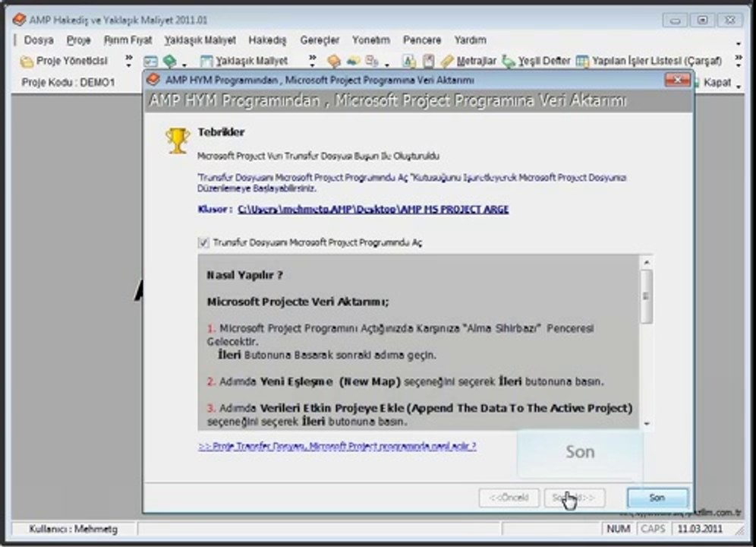Click the copy pages icon in toolbar

[x=372, y=61]
